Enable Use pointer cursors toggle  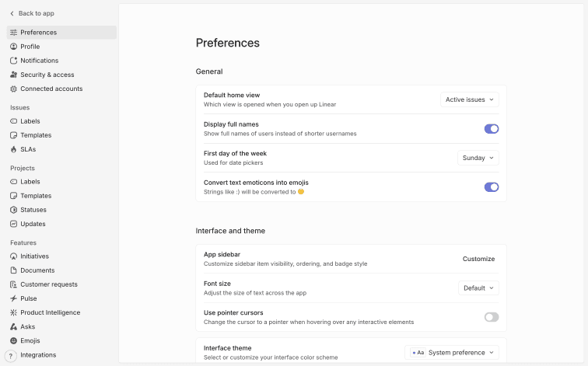pyautogui.click(x=492, y=317)
